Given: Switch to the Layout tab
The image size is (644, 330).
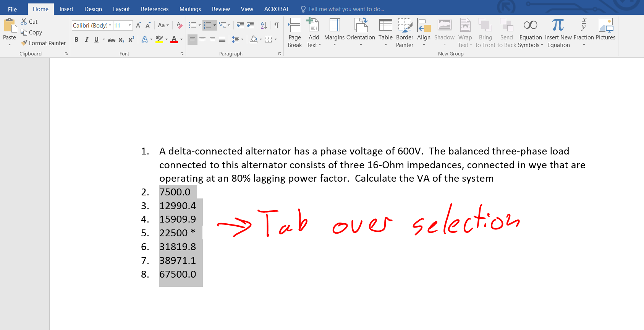Looking at the screenshot, I should pos(121,9).
